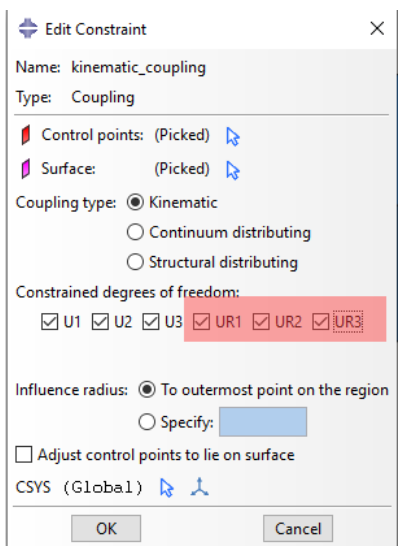Click the surface picker arrow

click(x=233, y=170)
